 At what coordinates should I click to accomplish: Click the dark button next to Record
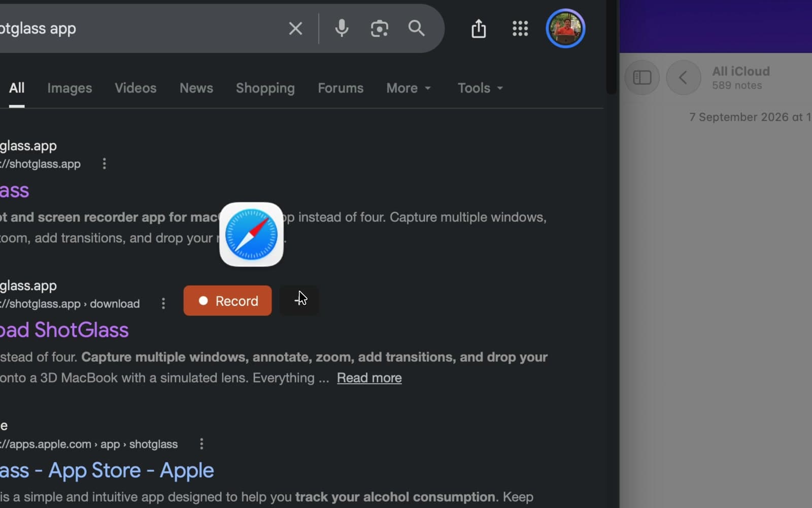299,300
